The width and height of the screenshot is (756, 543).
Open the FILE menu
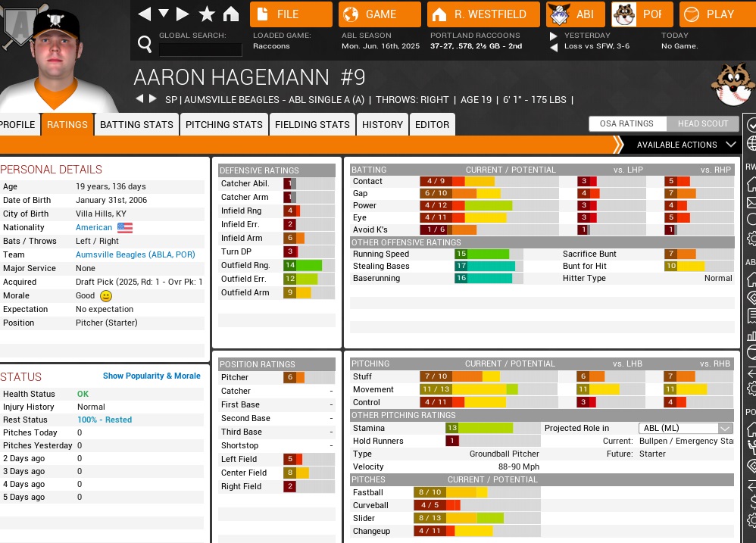point(292,14)
